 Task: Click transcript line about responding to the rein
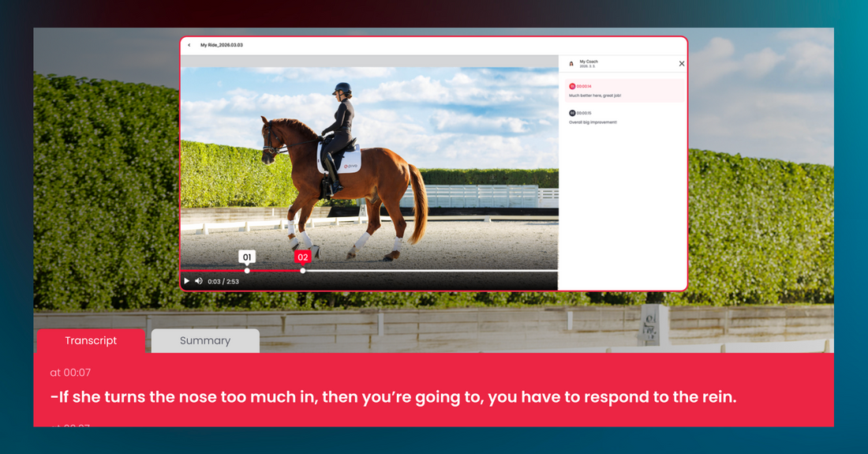tap(393, 397)
